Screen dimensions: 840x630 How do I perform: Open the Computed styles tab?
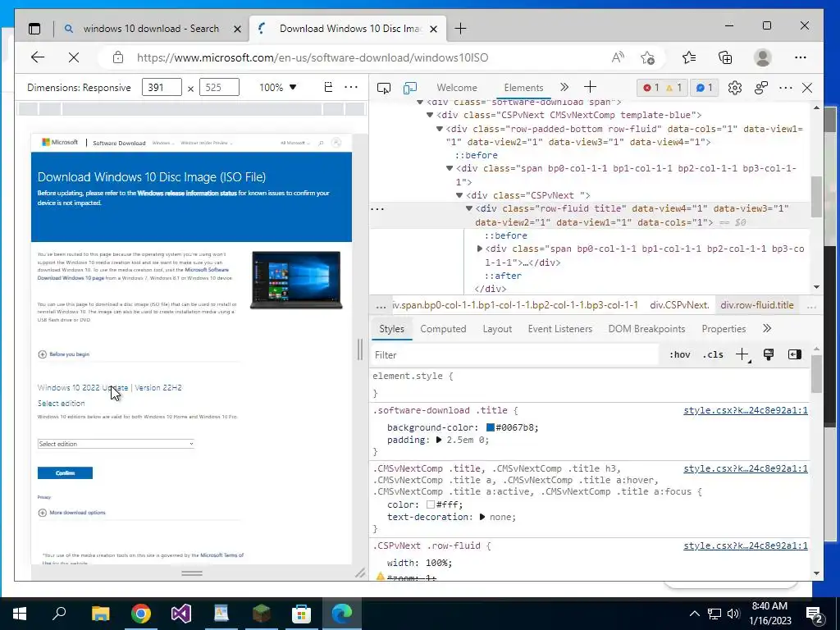(443, 329)
